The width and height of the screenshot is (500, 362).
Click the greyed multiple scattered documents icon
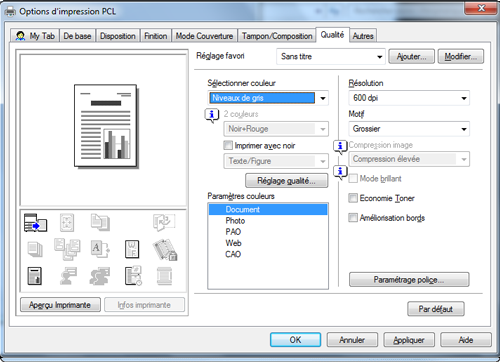(67, 249)
